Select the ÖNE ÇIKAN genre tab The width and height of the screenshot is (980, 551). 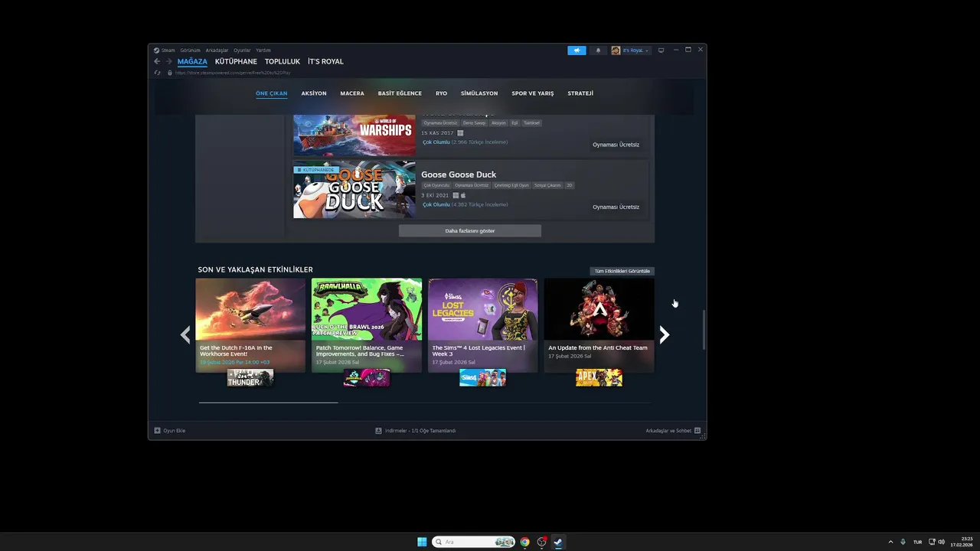click(x=272, y=93)
